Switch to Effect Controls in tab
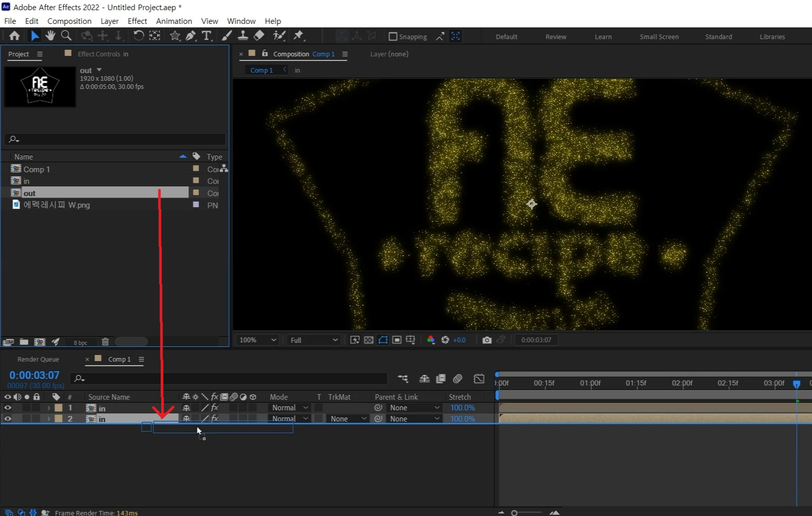This screenshot has width=812, height=516. (x=103, y=54)
